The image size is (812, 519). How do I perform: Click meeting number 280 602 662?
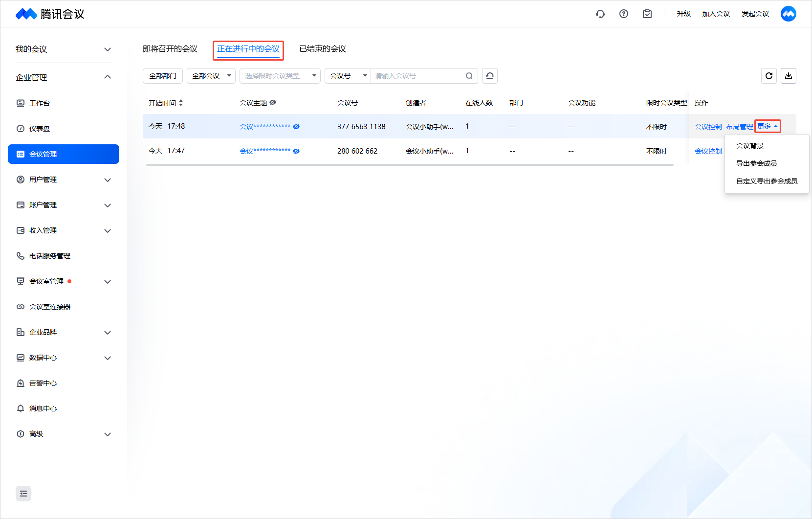tap(357, 151)
